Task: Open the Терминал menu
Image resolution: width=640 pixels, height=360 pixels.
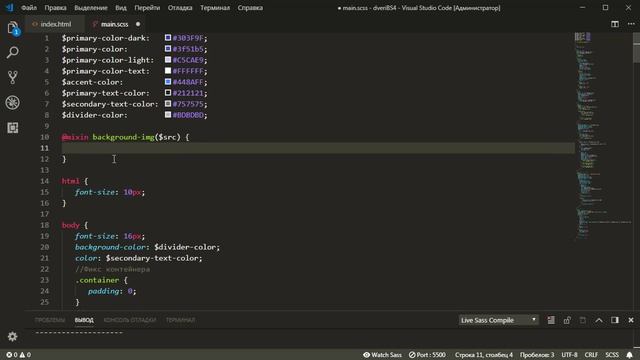Action: [x=215, y=8]
